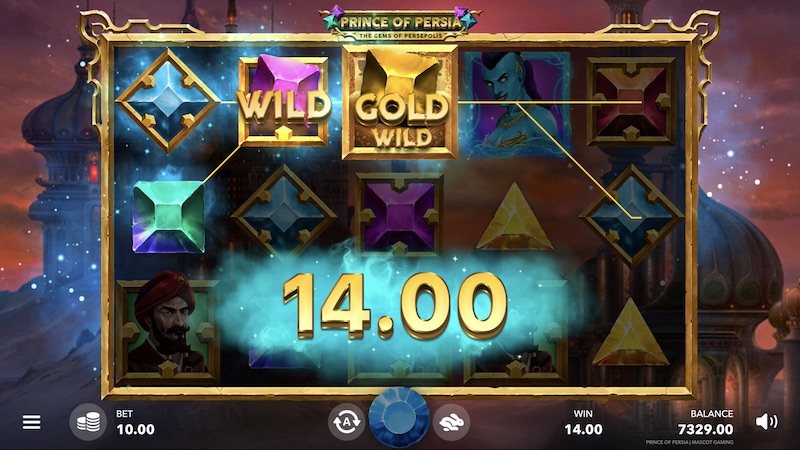
Task: Click the blue diamond gem top-left
Action: 167,101
